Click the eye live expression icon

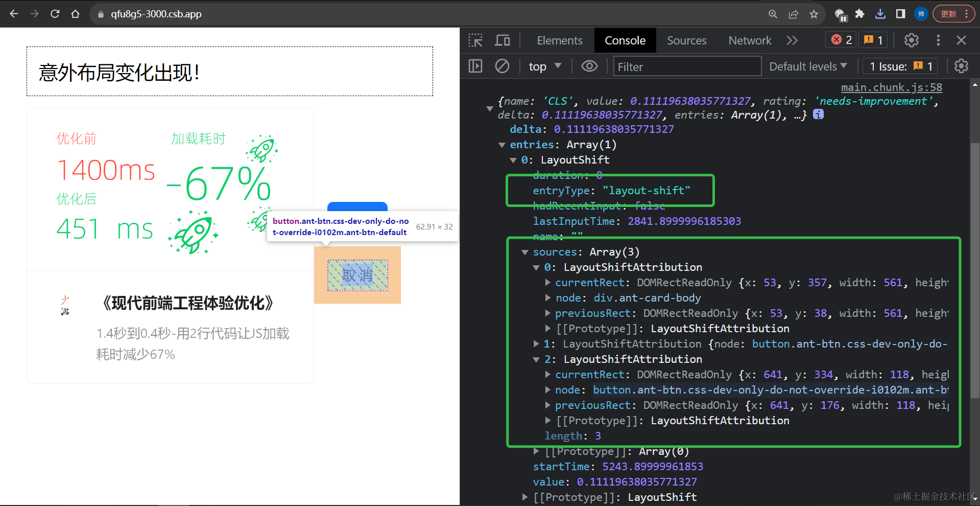[x=589, y=66]
